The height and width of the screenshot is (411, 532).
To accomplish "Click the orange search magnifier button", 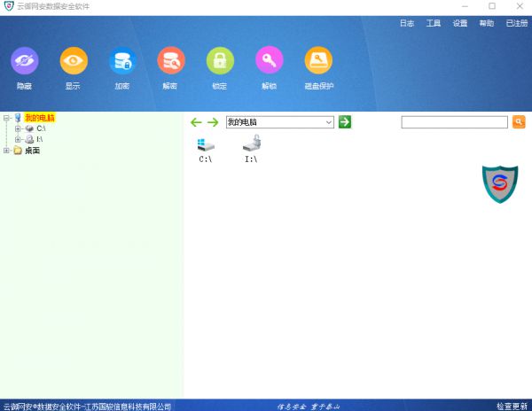I will pos(519,122).
